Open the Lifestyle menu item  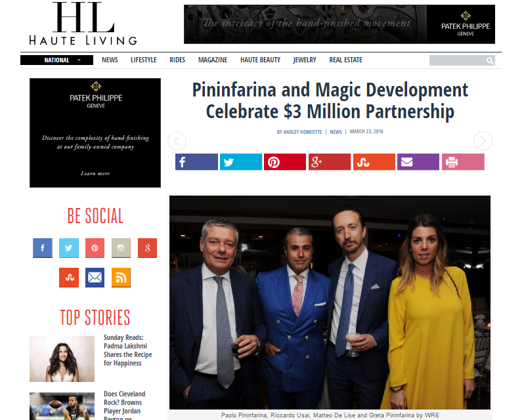[x=143, y=60]
